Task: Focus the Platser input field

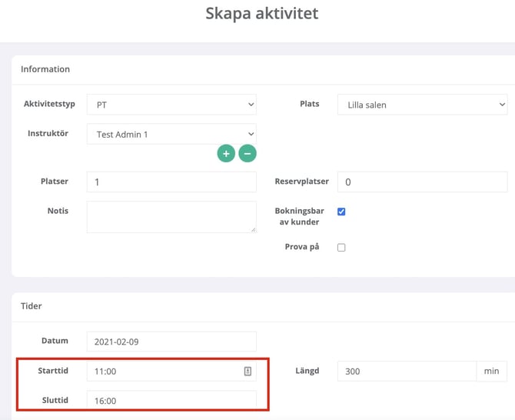Action: pyautogui.click(x=171, y=182)
